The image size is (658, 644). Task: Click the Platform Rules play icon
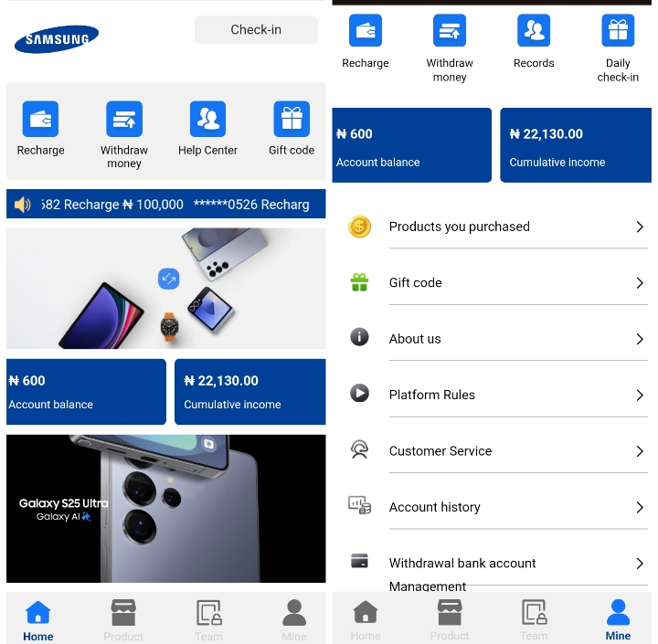(360, 393)
